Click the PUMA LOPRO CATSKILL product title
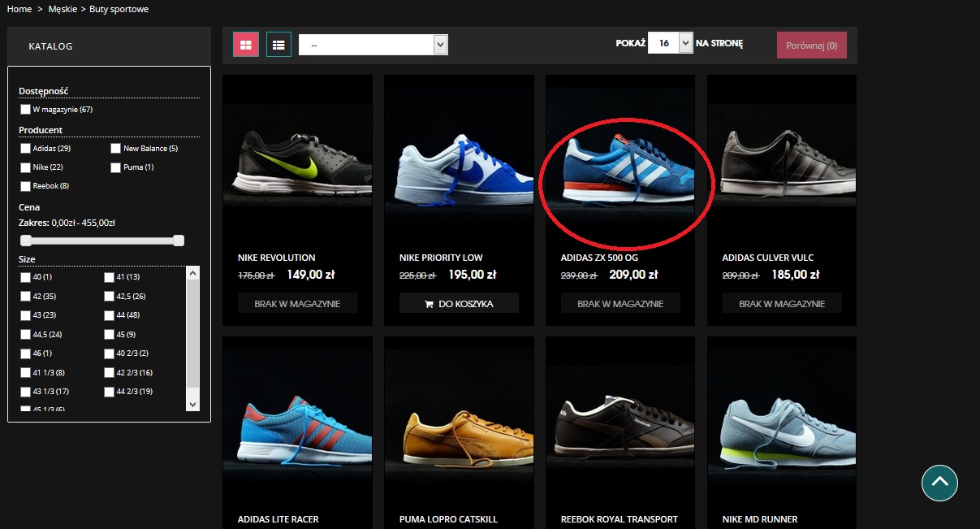The height and width of the screenshot is (529, 980). tap(448, 519)
